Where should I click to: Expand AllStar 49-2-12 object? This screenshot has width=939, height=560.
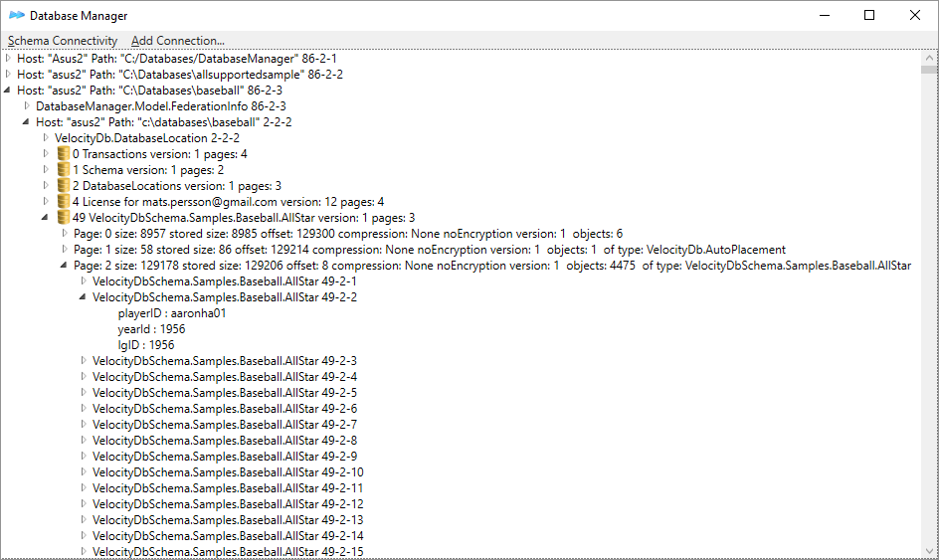point(84,503)
